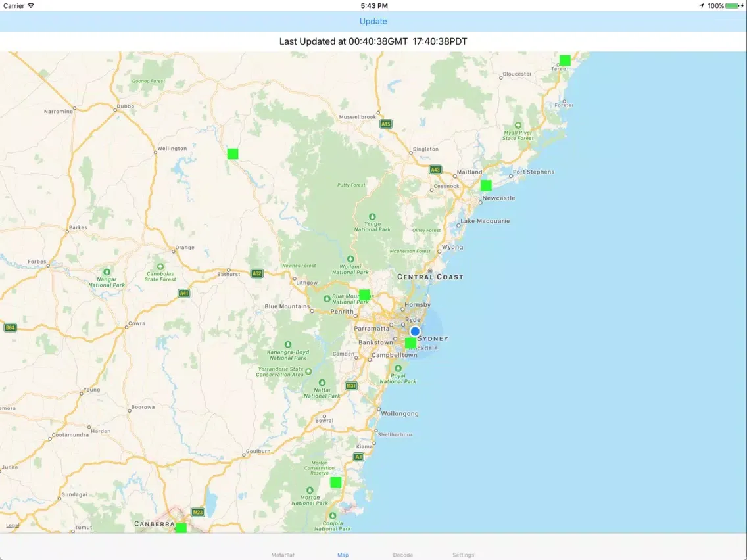The image size is (747, 560).
Task: Click the Goulburn town label
Action: [258, 451]
